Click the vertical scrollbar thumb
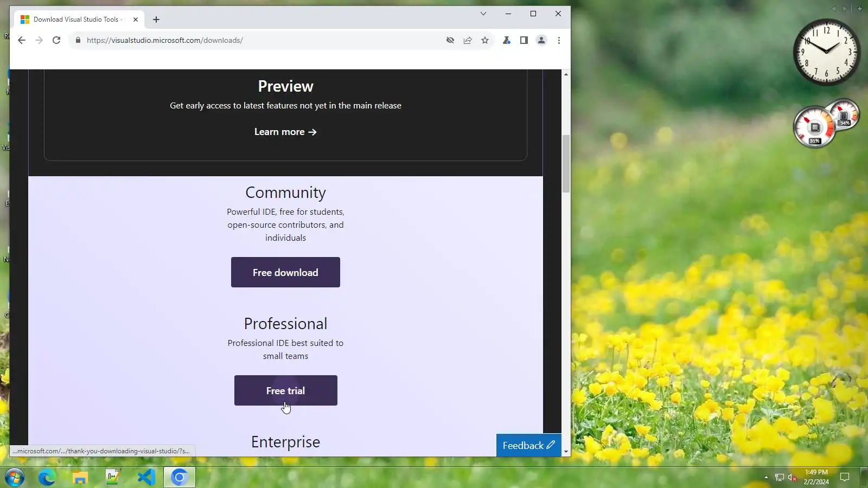 [566, 164]
